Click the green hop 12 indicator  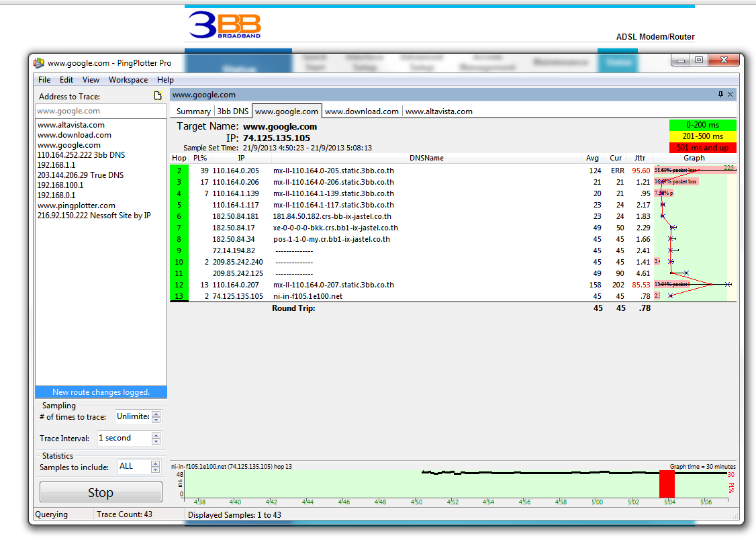[x=179, y=285]
